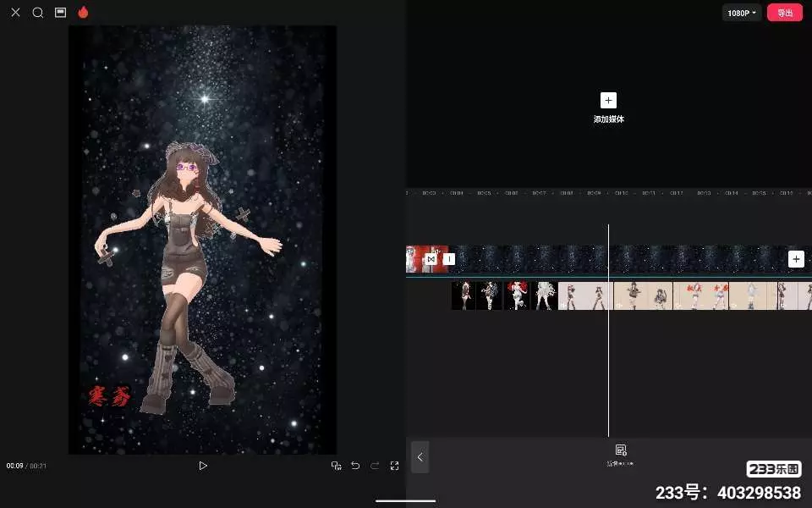
Task: Click the plus icon above 添加媒体
Action: [x=608, y=100]
